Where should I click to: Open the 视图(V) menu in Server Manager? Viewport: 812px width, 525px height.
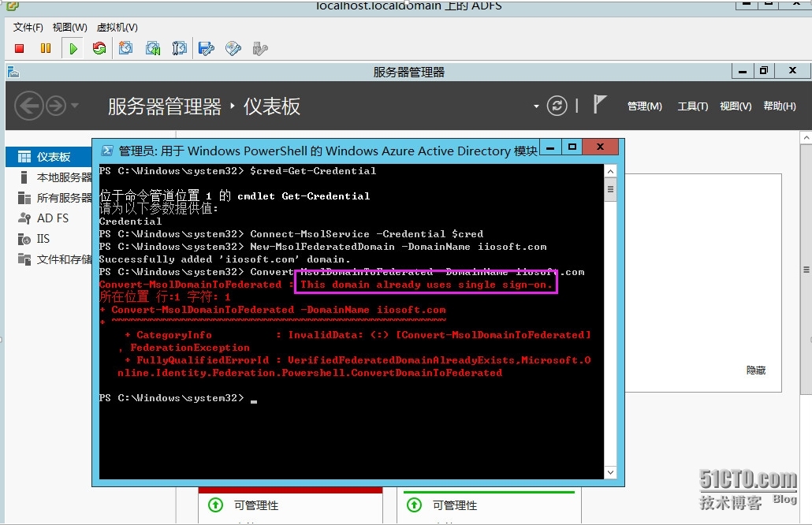click(x=736, y=106)
